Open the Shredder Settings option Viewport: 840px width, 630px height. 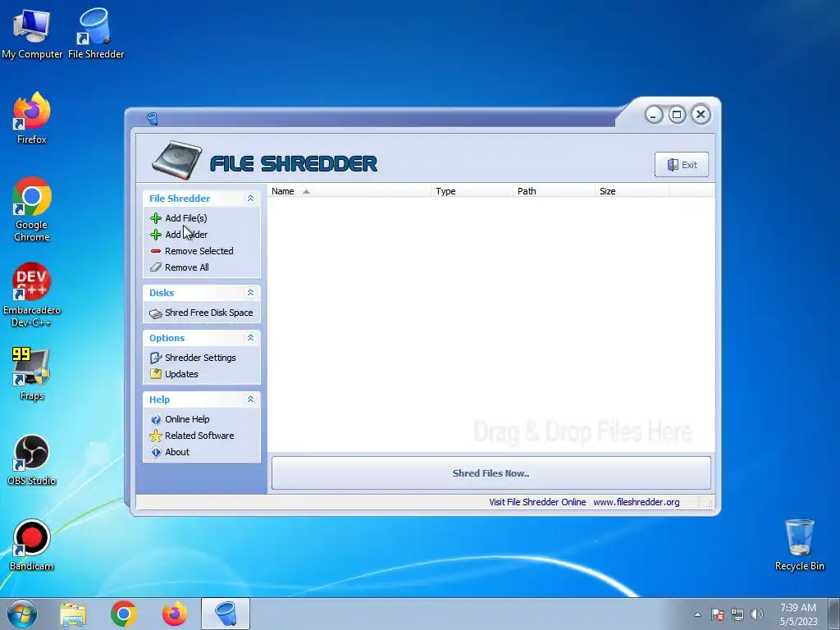coord(200,358)
